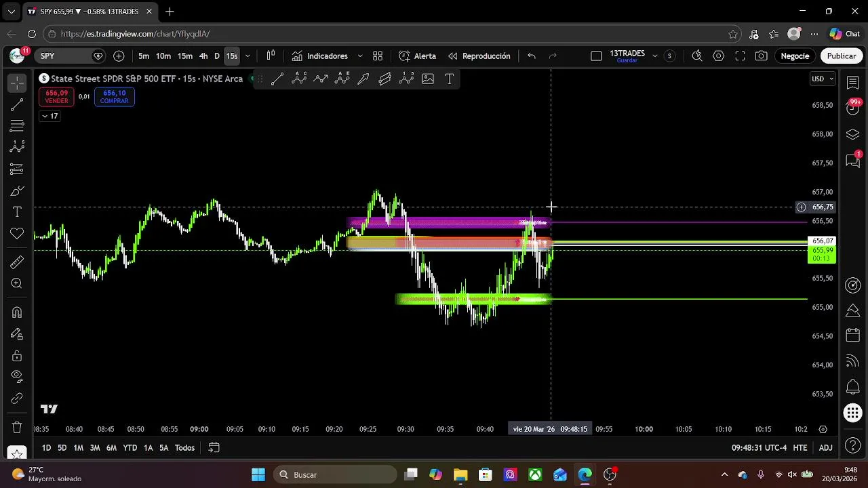Toggle the HTE extended hours session
Viewport: 868px width, 488px height.
tap(800, 448)
